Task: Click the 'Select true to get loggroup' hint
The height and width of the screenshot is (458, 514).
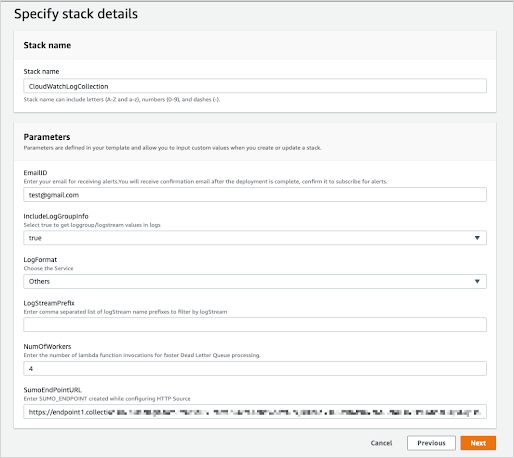Action: click(x=92, y=225)
